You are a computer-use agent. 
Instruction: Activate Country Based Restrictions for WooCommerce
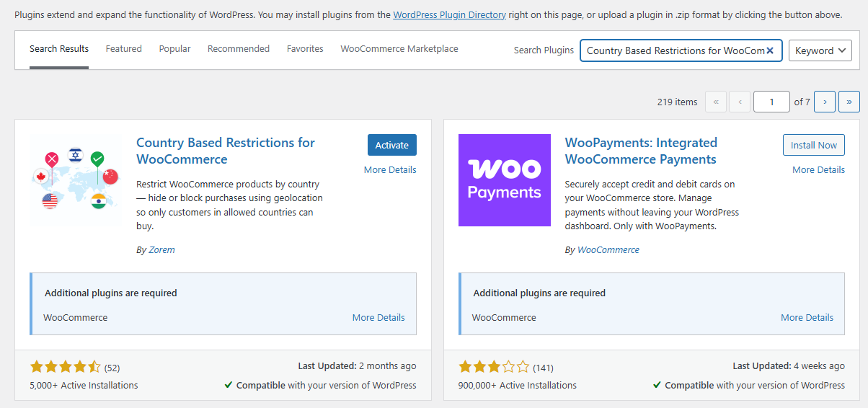click(391, 145)
